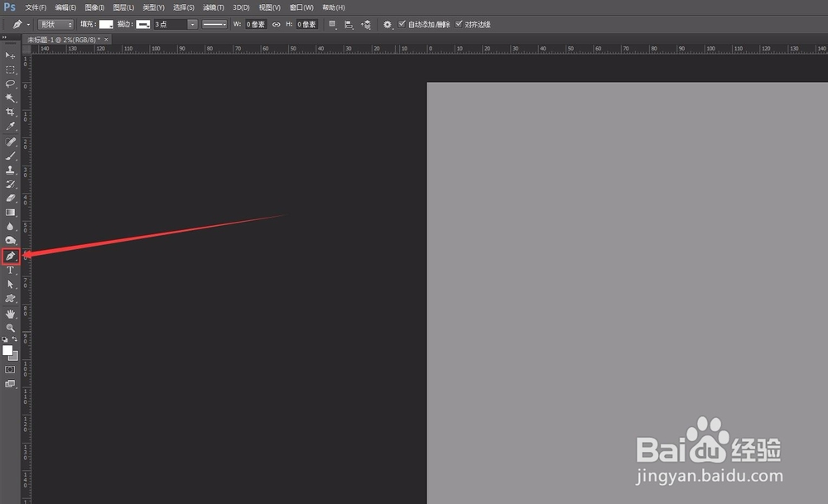Open the stroke width dropdown arrow

tap(192, 24)
